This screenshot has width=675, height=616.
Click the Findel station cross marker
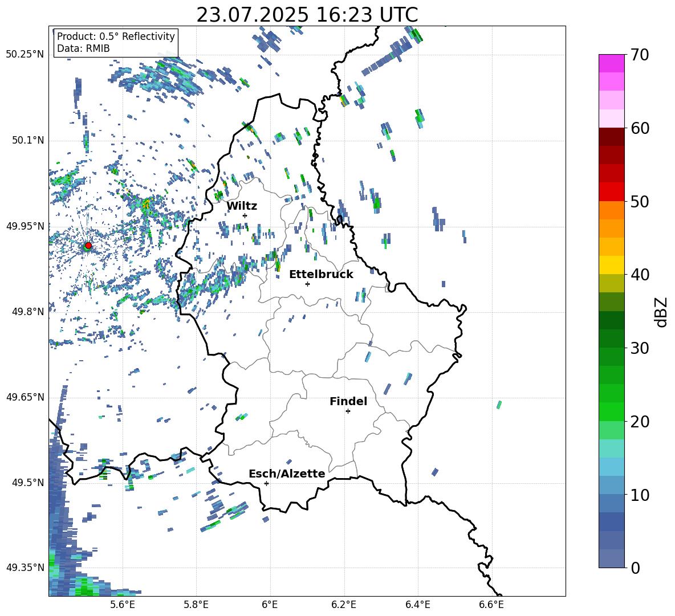click(x=348, y=411)
